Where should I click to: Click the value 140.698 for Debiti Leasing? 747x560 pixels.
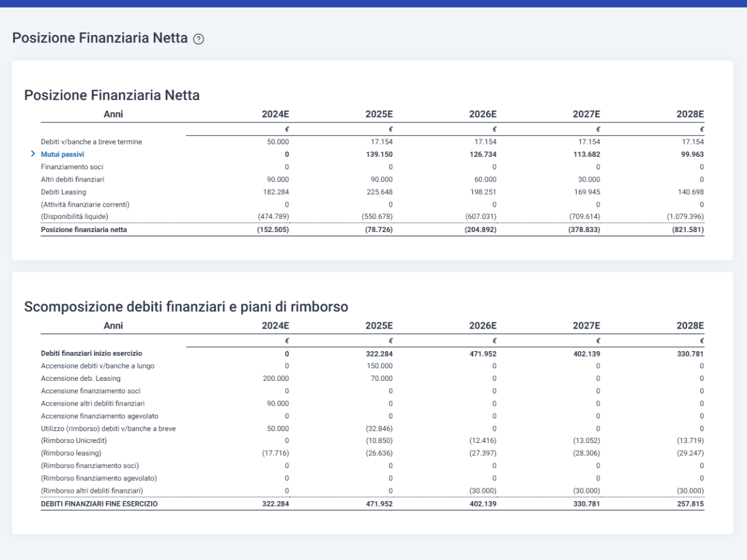coord(690,192)
